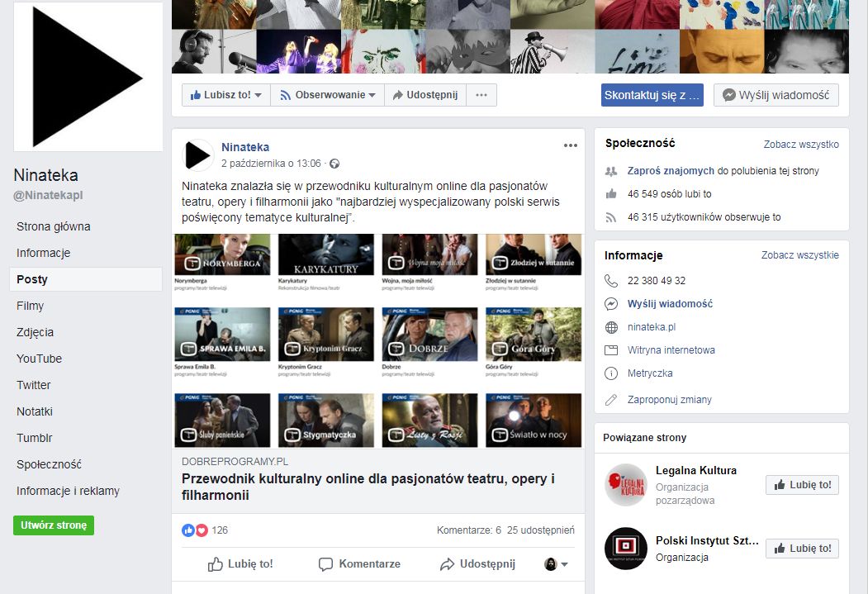Click the invite friends people icon
The image size is (868, 594).
click(611, 172)
